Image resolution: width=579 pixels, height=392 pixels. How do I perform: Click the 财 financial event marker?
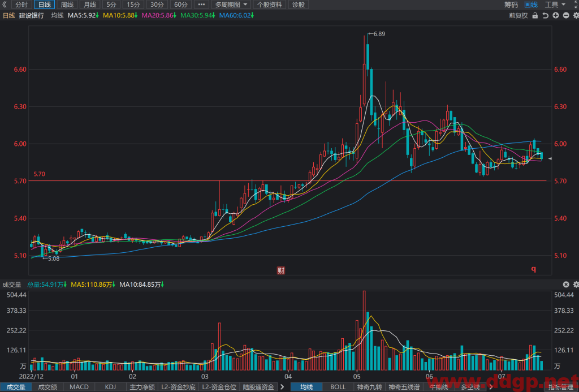tap(281, 270)
